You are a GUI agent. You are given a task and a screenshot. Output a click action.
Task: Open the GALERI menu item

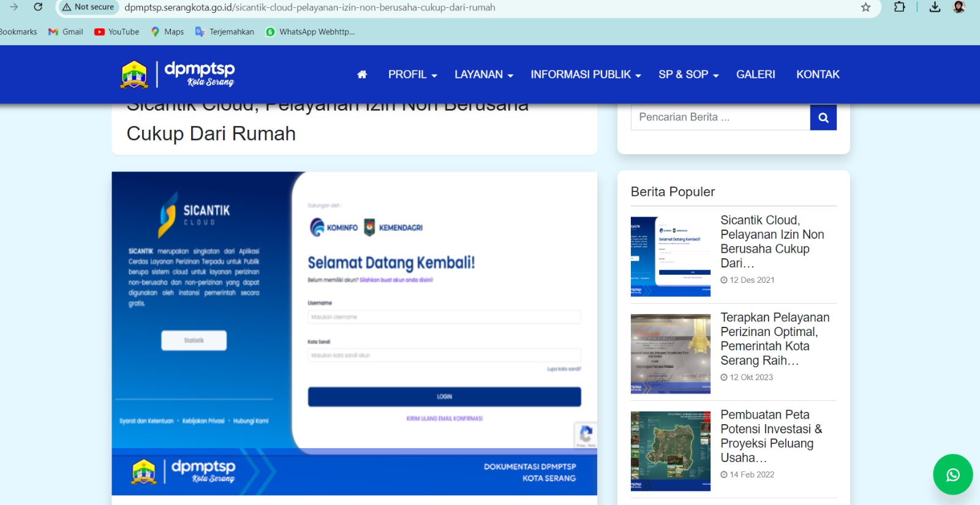(756, 75)
